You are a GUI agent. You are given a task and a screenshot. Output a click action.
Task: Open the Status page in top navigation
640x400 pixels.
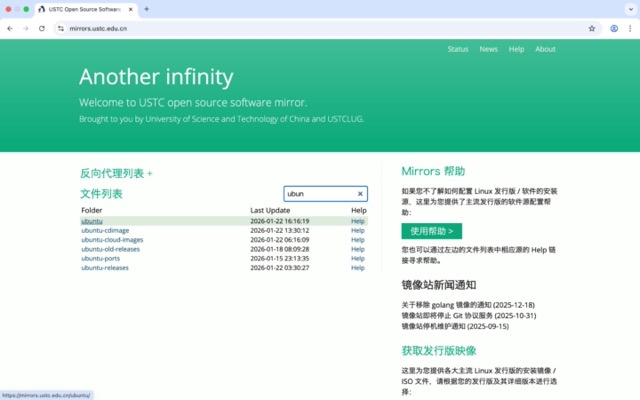tap(458, 49)
